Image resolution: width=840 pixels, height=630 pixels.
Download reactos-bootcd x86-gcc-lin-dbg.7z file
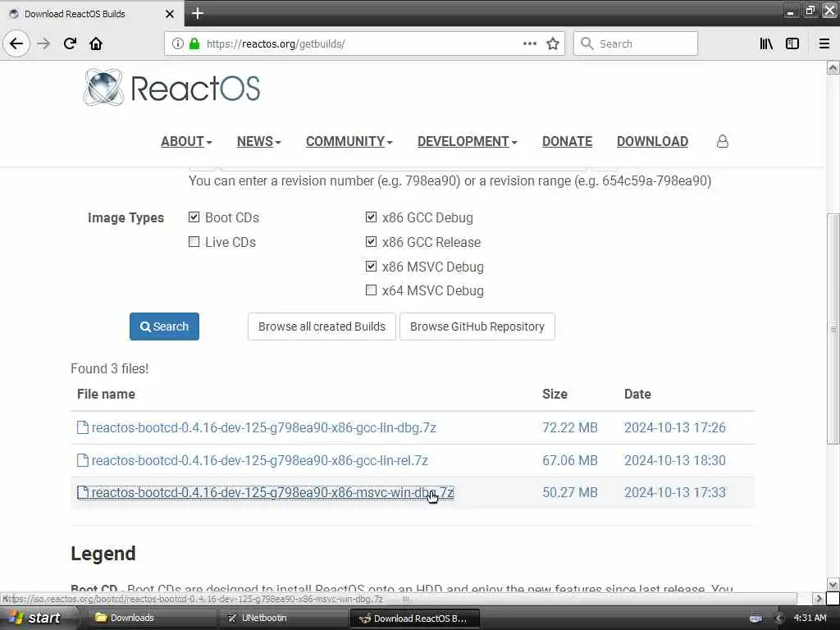[x=263, y=427]
